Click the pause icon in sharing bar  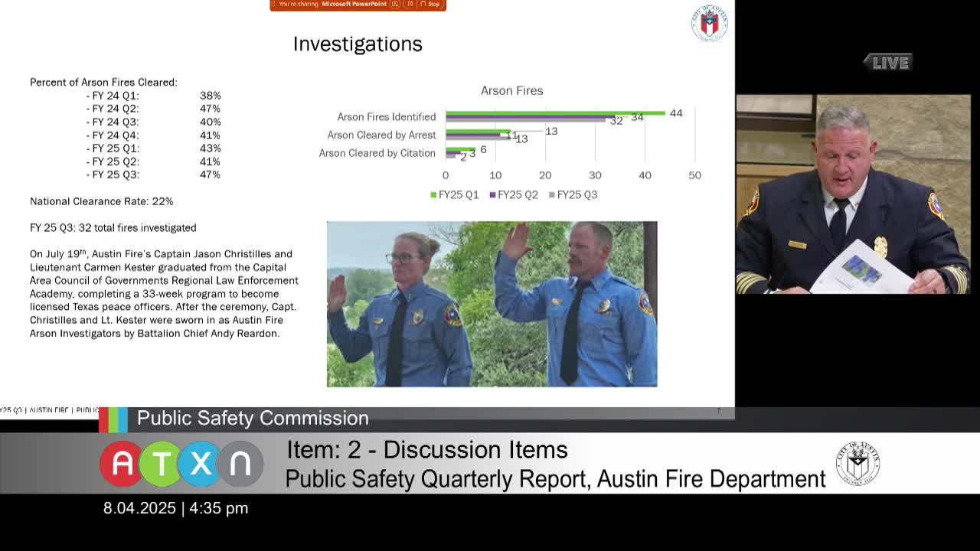coord(410,4)
